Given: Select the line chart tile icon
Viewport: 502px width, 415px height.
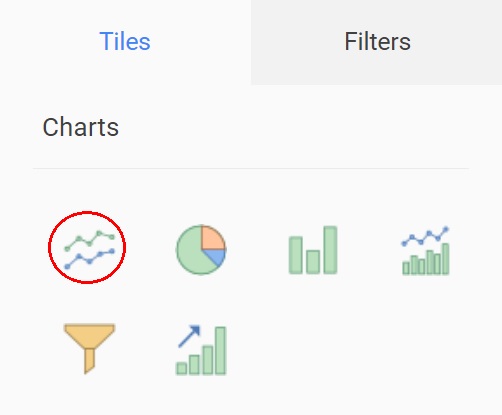Looking at the screenshot, I should pos(89,250).
